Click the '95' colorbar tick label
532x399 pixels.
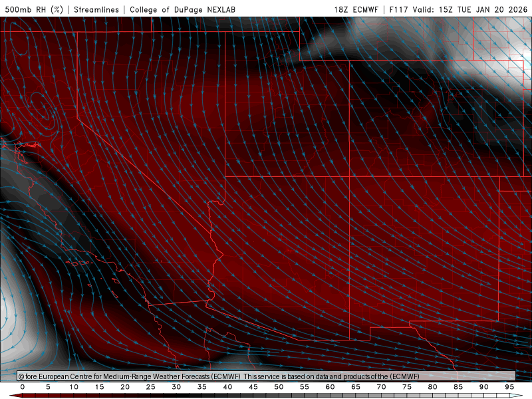point(509,387)
